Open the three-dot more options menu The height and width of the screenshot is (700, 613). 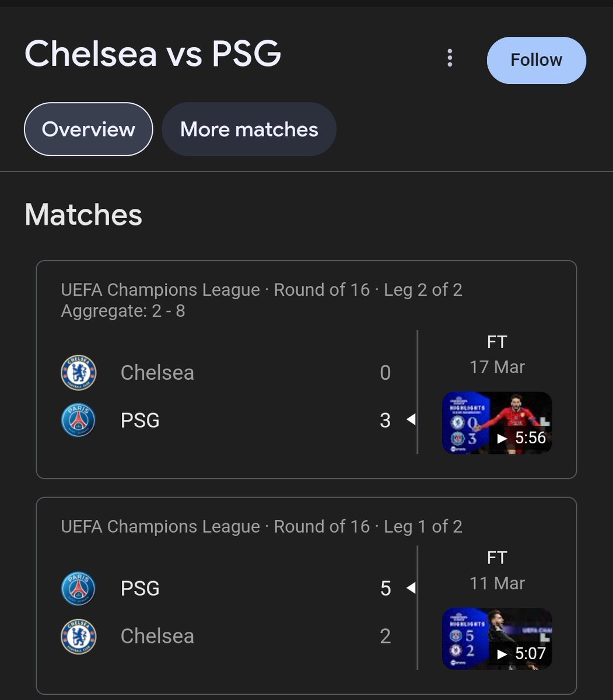(449, 58)
